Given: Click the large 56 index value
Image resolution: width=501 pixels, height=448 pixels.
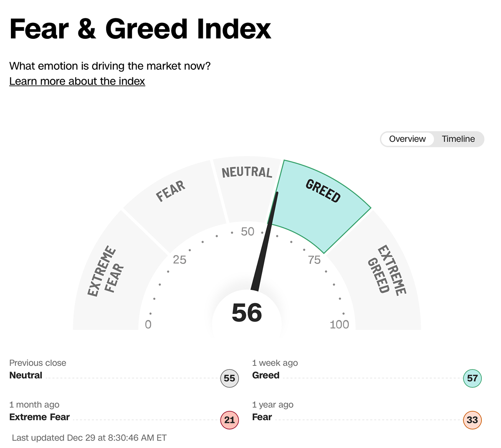Looking at the screenshot, I should [x=247, y=313].
